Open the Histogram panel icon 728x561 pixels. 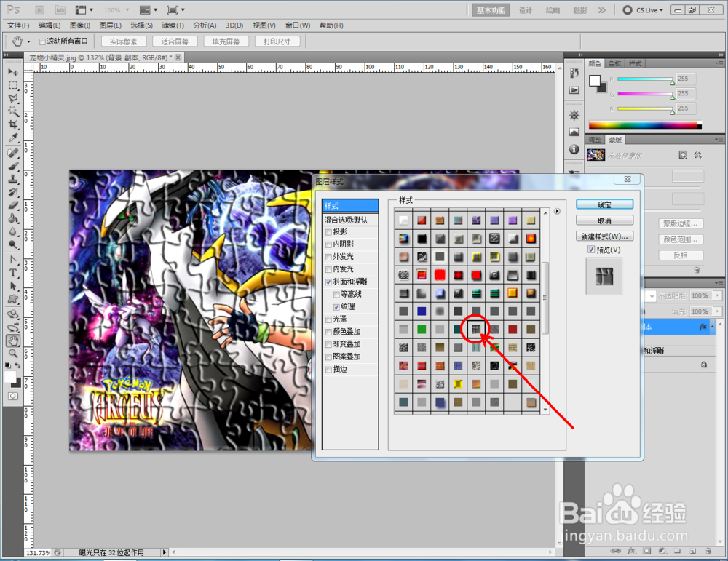click(574, 132)
